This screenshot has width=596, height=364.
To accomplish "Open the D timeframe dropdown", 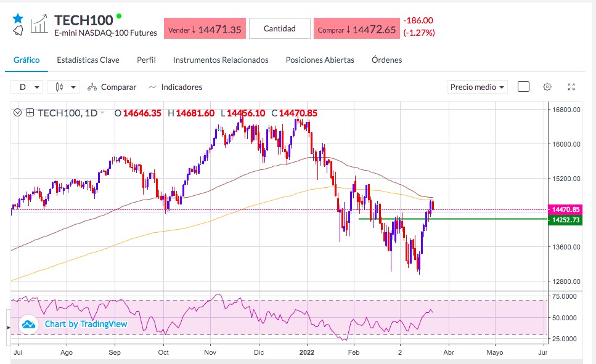I will (x=27, y=87).
